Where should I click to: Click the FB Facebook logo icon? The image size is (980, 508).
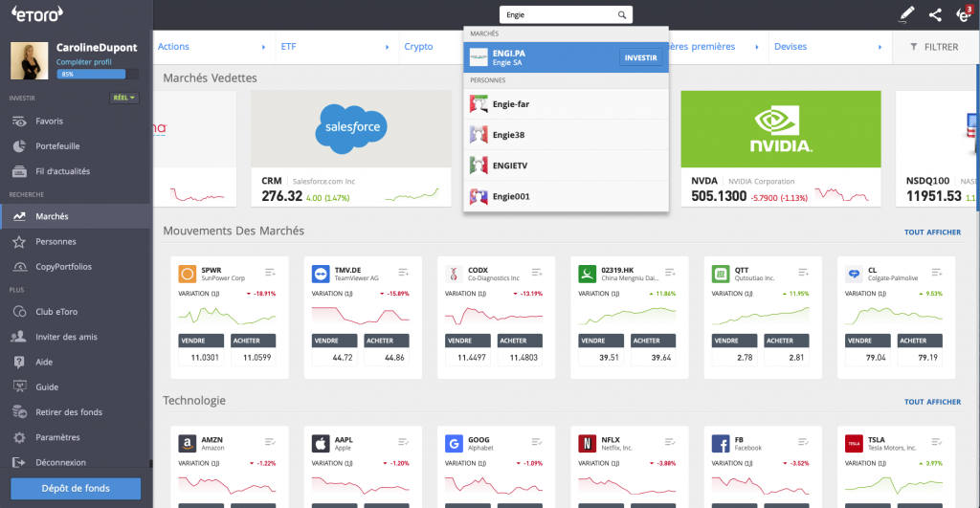click(x=721, y=444)
